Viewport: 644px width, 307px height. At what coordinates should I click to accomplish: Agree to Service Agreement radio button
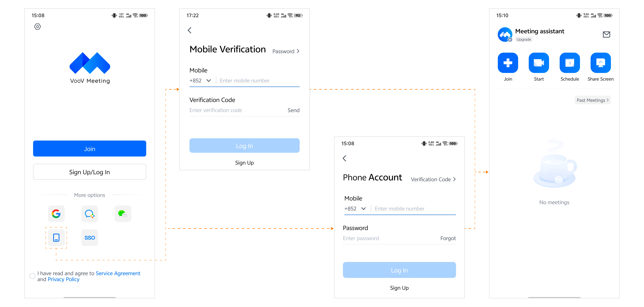(32, 276)
